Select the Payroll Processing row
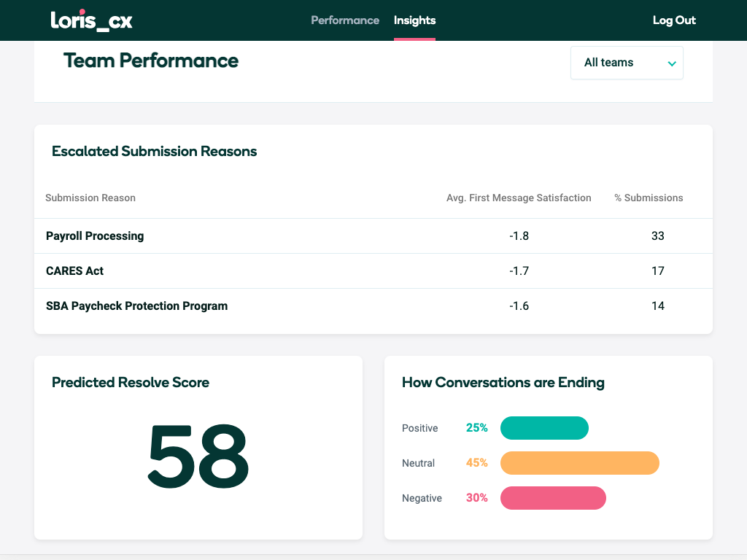The width and height of the screenshot is (747, 560). [95, 236]
